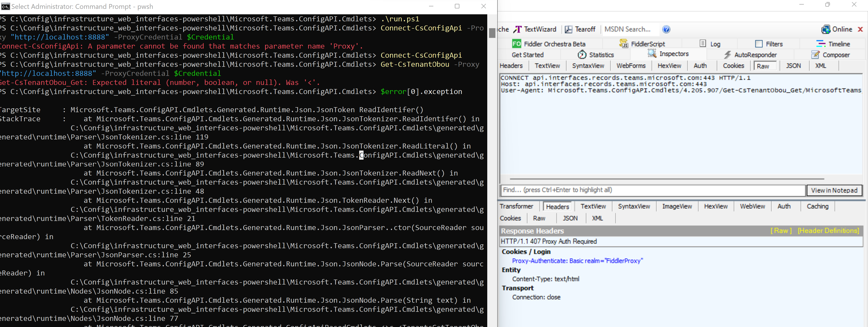The height and width of the screenshot is (327, 868).
Task: Open a session in a Tearoff window
Action: pos(580,29)
